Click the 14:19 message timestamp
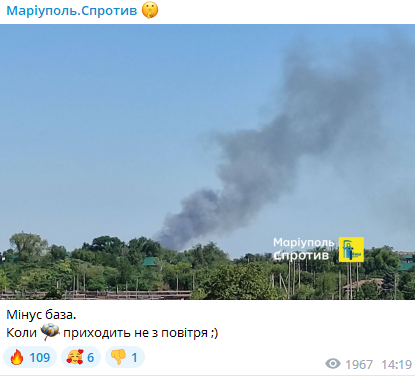Screen dimensions: 415x378 (x=397, y=364)
